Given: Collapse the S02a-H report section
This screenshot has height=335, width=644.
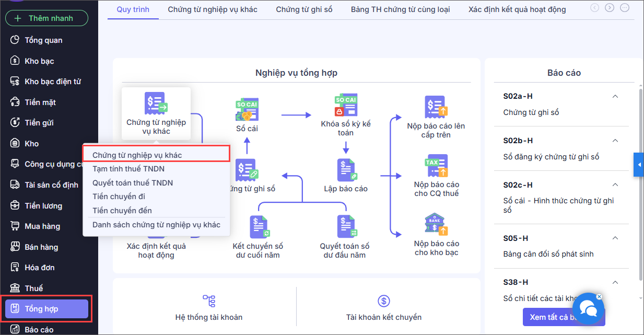Looking at the screenshot, I should pos(615,96).
